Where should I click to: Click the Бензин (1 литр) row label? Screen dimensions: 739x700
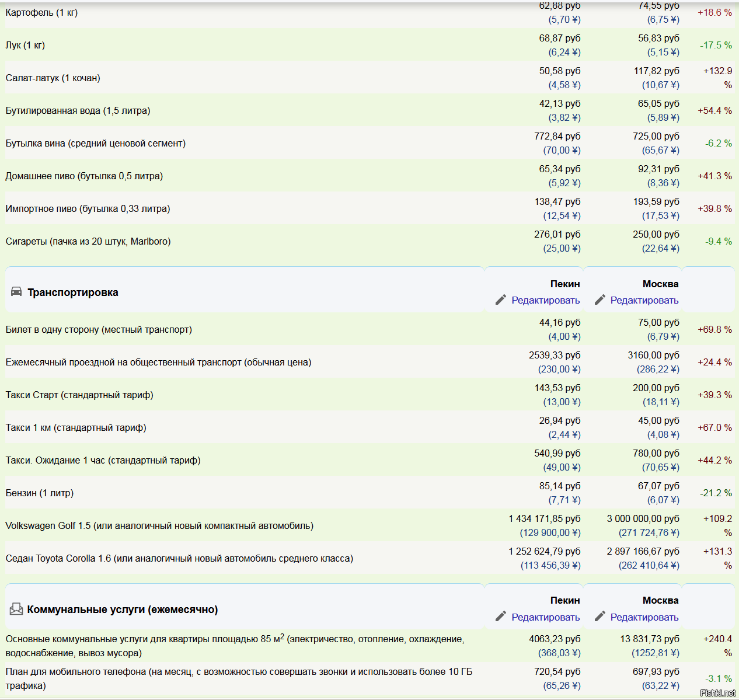click(x=40, y=493)
